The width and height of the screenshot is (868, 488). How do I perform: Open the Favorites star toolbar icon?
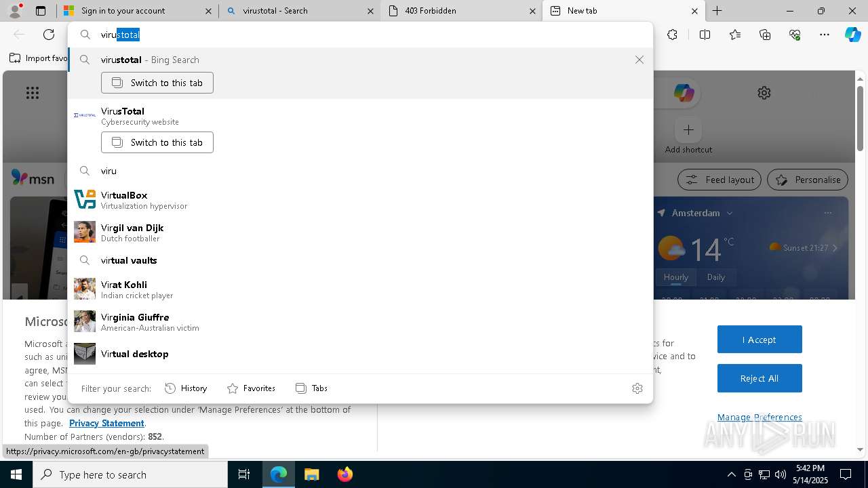coord(735,35)
